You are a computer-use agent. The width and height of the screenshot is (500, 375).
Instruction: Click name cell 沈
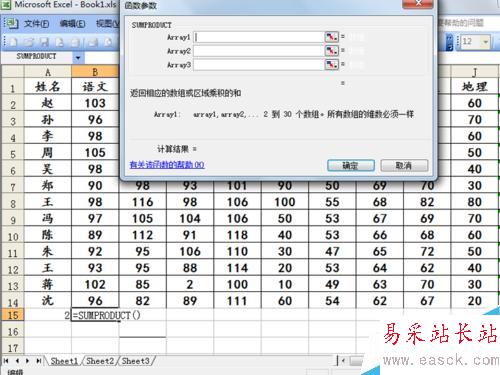tap(48, 301)
